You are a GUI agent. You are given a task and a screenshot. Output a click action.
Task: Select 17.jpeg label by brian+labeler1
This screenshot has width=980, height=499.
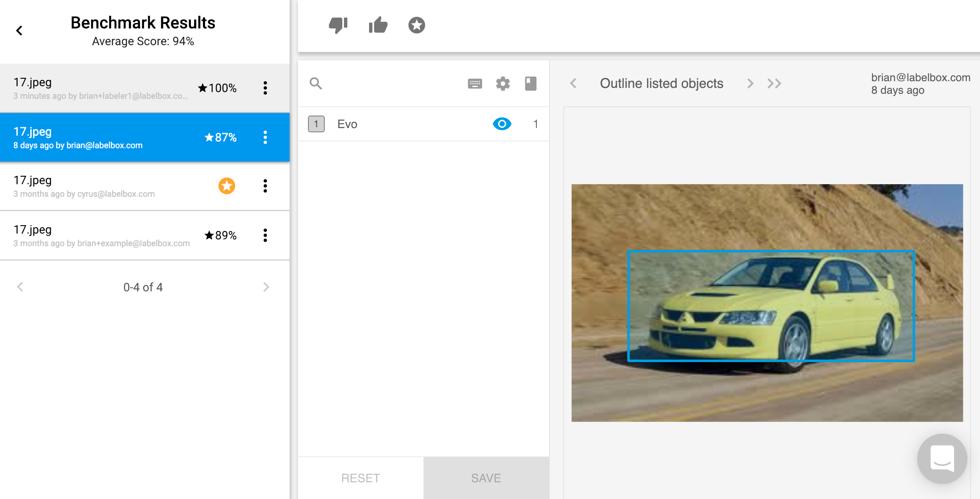[100, 88]
